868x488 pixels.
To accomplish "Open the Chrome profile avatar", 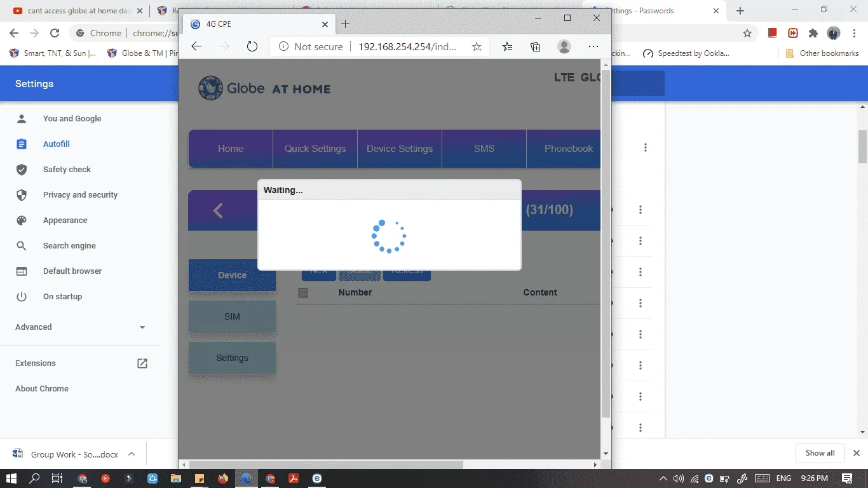I will coord(834,33).
